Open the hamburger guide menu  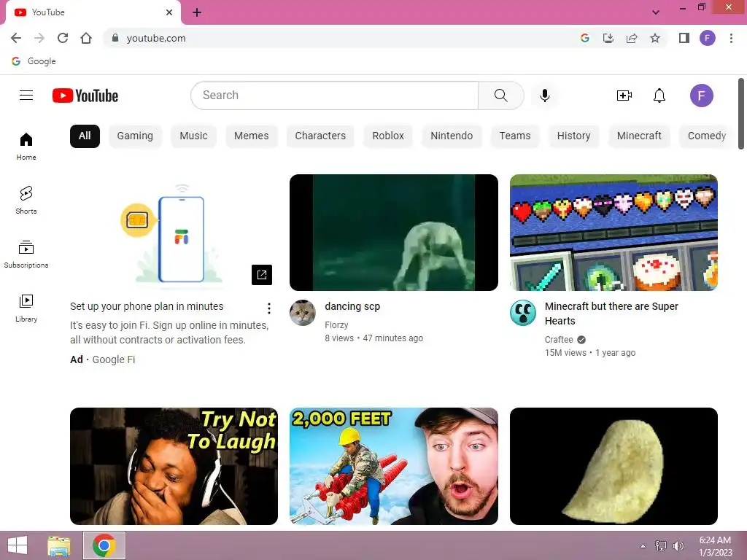pyautogui.click(x=26, y=96)
